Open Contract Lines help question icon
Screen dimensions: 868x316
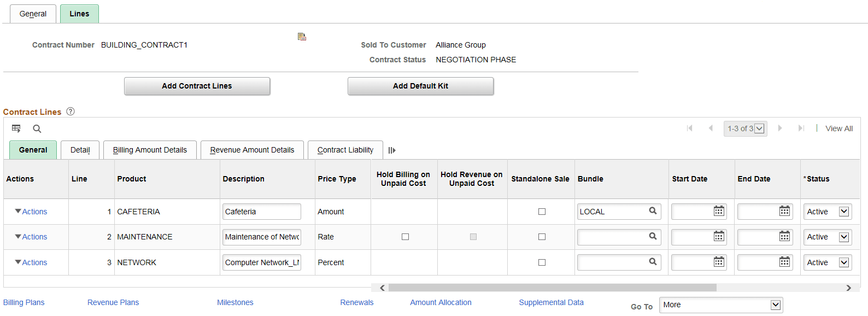click(x=71, y=112)
